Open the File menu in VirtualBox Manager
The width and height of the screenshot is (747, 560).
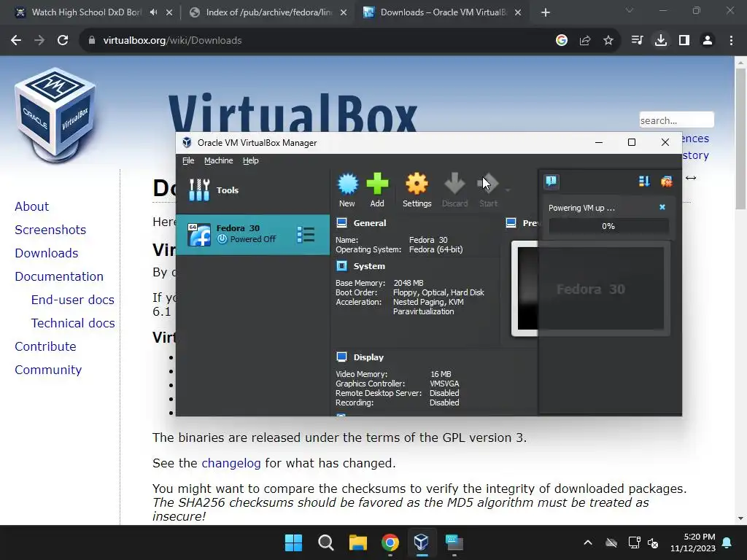(x=188, y=160)
